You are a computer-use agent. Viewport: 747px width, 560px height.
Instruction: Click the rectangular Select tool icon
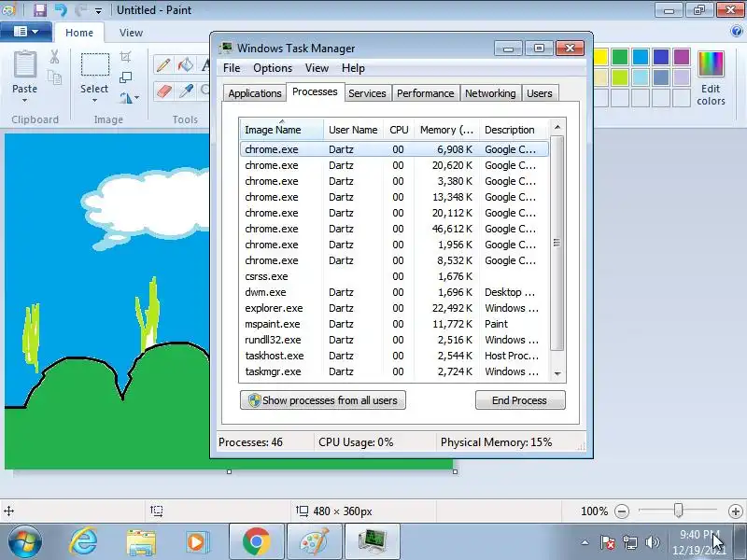point(94,64)
